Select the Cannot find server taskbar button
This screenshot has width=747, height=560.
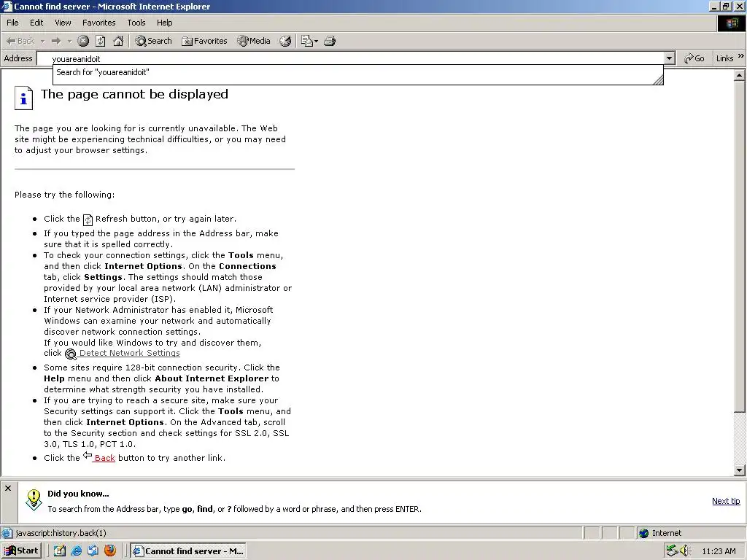pyautogui.click(x=187, y=551)
